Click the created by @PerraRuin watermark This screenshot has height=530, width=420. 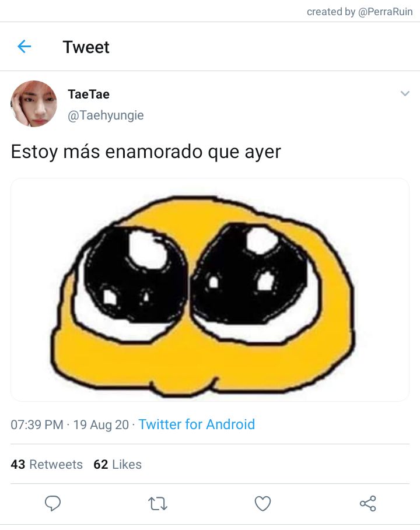360,12
